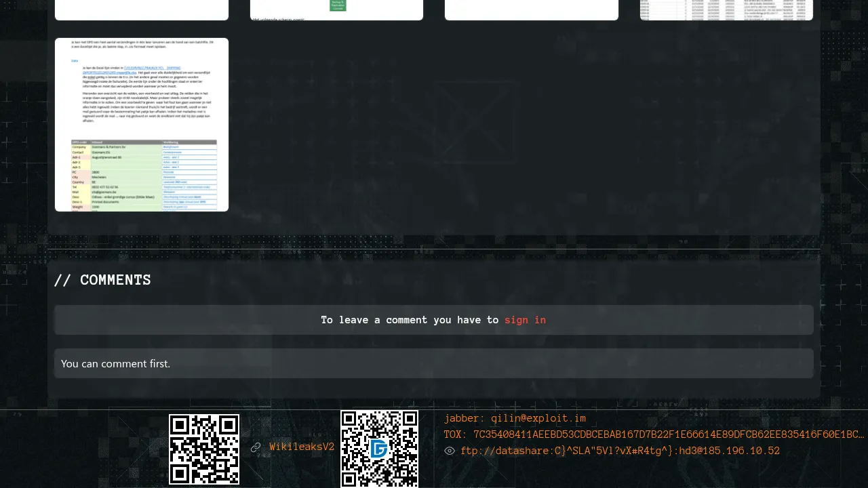Open the first blank top-row thumbnail
The image size is (868, 488).
click(142, 9)
